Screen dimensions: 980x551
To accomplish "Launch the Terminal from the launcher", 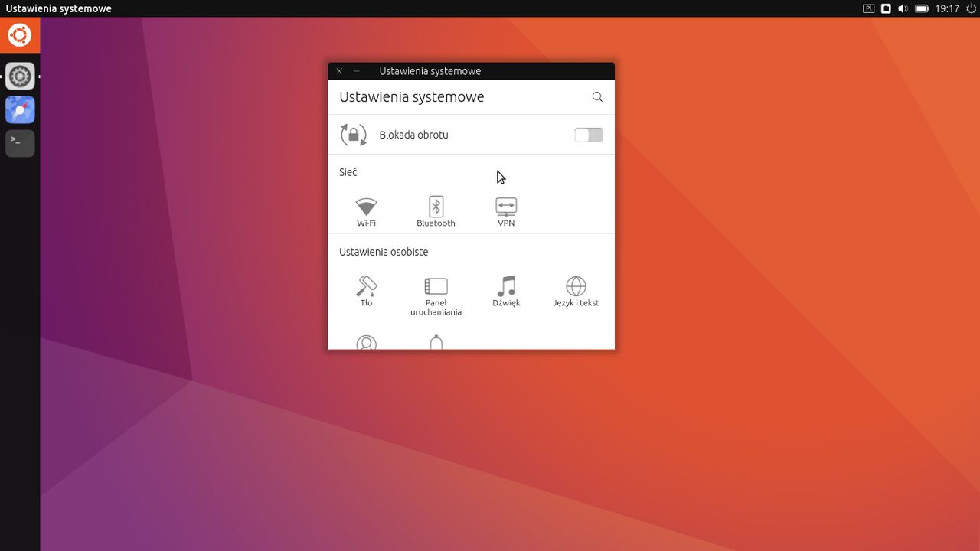I will [x=20, y=143].
